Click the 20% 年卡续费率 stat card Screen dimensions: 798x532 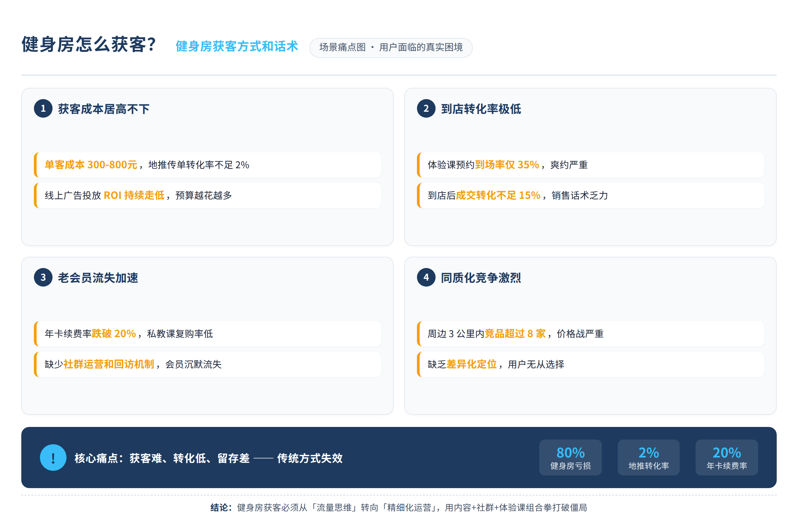pos(727,458)
